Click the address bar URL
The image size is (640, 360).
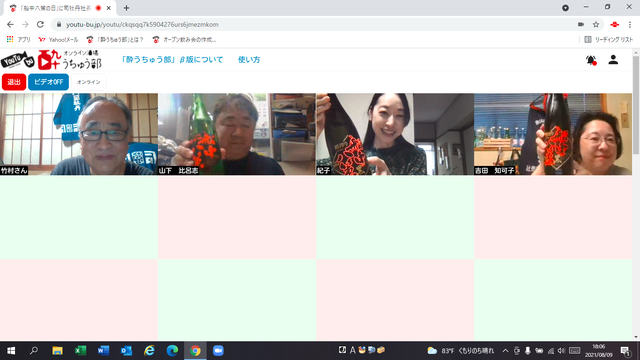point(142,24)
